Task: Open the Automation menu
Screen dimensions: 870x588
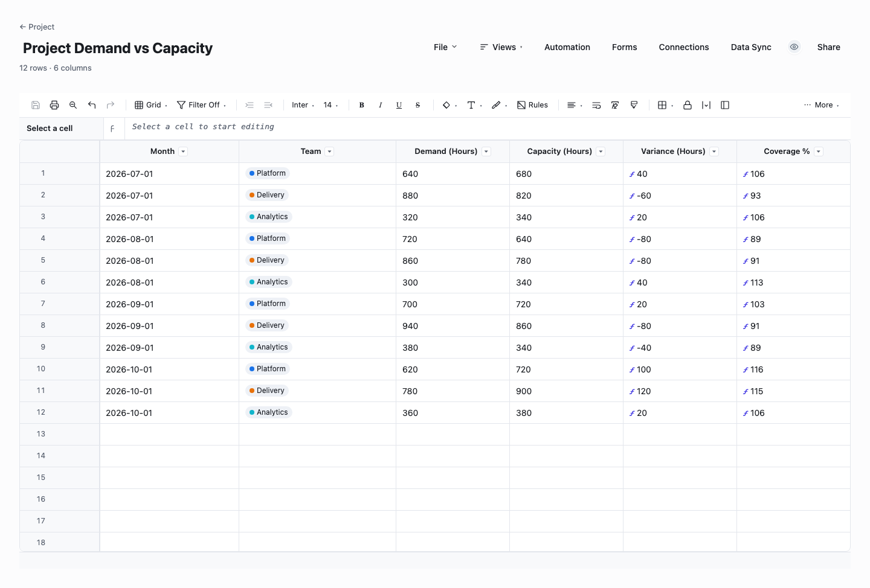Action: [567, 47]
